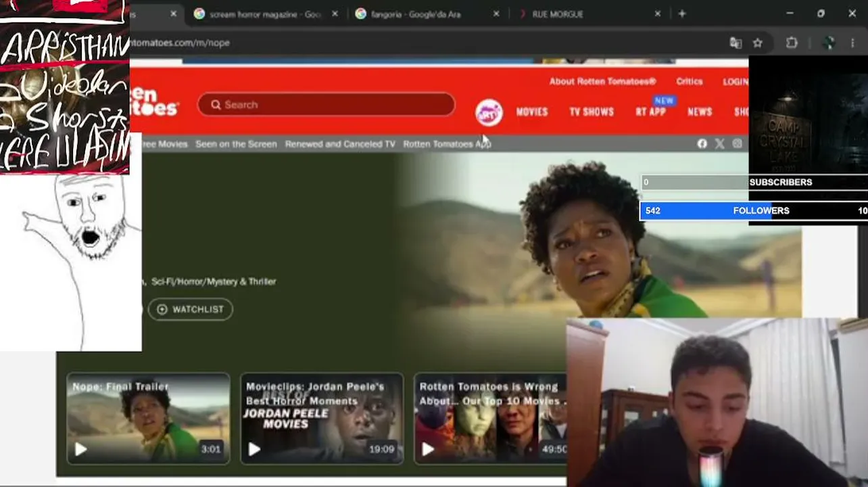Close the partially hidden first tab
Image resolution: width=868 pixels, height=487 pixels.
click(x=173, y=14)
